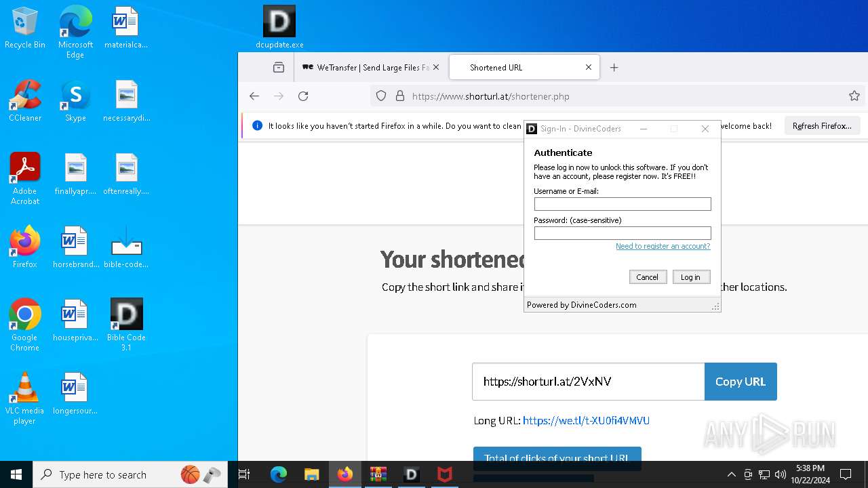Select the finallyapr... image file icon
This screenshot has height=488, width=868.
pos(75,174)
